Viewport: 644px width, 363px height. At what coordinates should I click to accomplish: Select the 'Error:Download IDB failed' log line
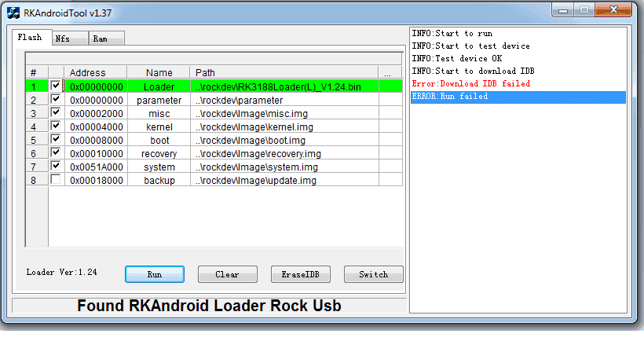click(518, 83)
